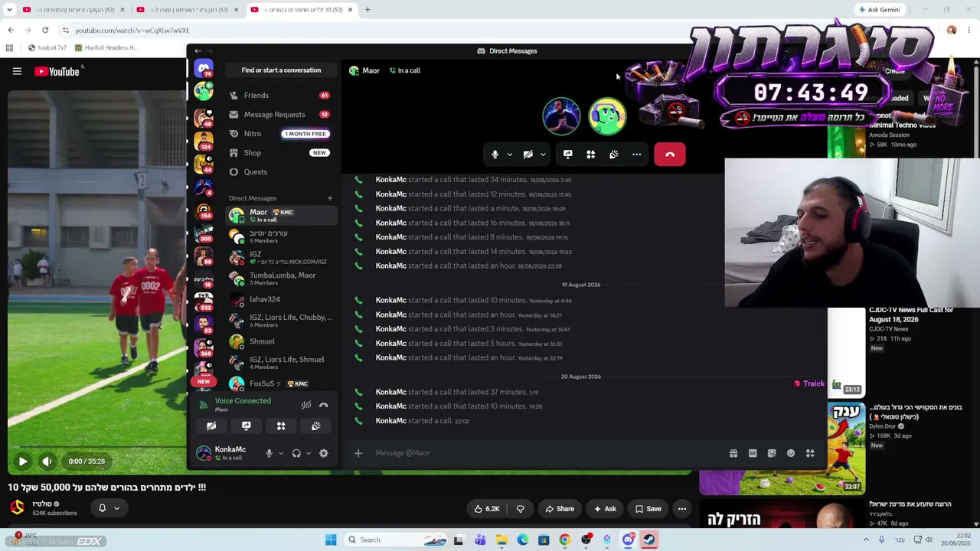Mute microphone in Discord user panel
This screenshot has height=551, width=980.
(269, 453)
